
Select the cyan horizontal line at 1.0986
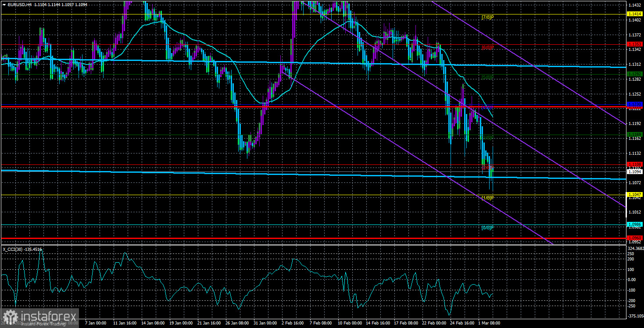[x=313, y=224]
